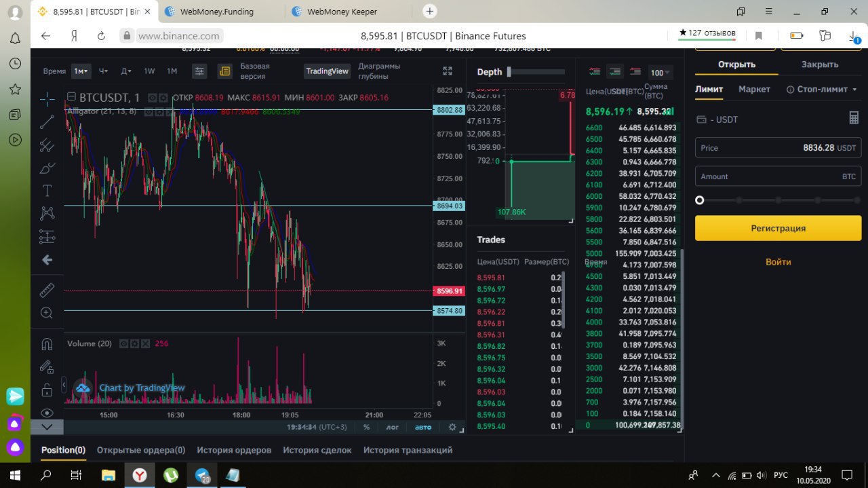Image resolution: width=868 pixels, height=488 pixels.
Task: Select Лимит order type
Action: pyautogui.click(x=709, y=90)
